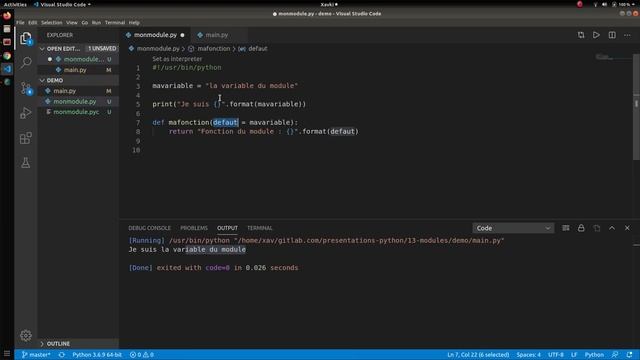Viewport: 640px width, 360px height.
Task: Change indentation via Spaces: 4
Action: click(x=528, y=355)
